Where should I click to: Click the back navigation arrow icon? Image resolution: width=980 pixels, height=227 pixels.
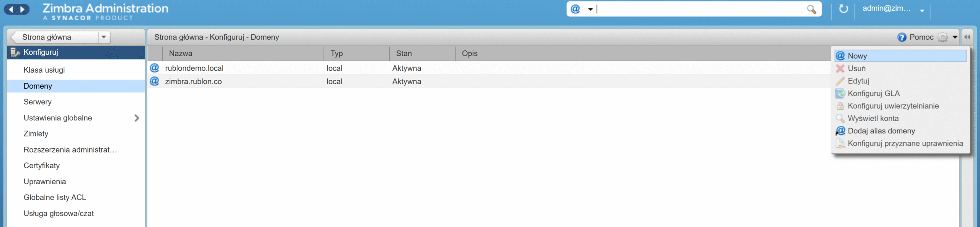pyautogui.click(x=11, y=9)
